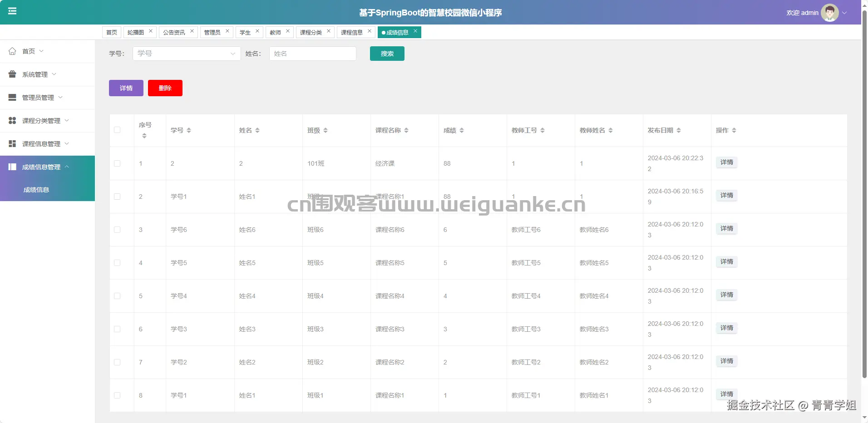Screen dimensions: 868x423
Task: Click the red 删除 button
Action: tap(165, 88)
